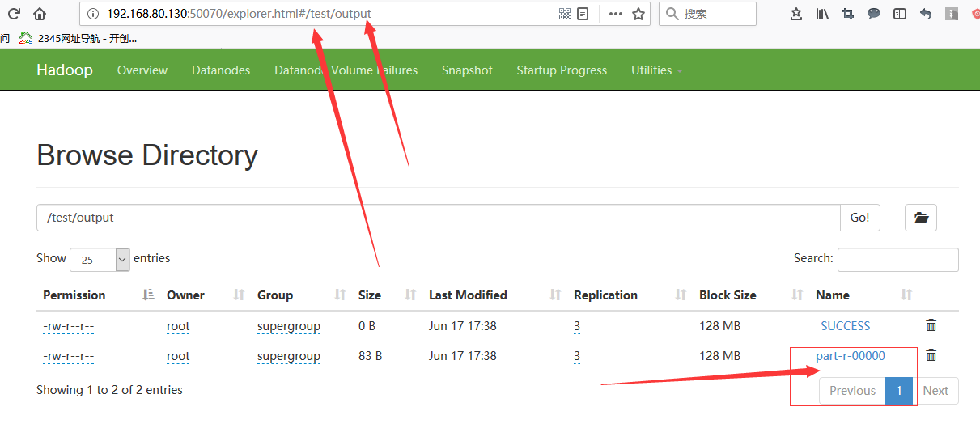Focus the table Search input field
The width and height of the screenshot is (980, 441).
click(x=897, y=260)
